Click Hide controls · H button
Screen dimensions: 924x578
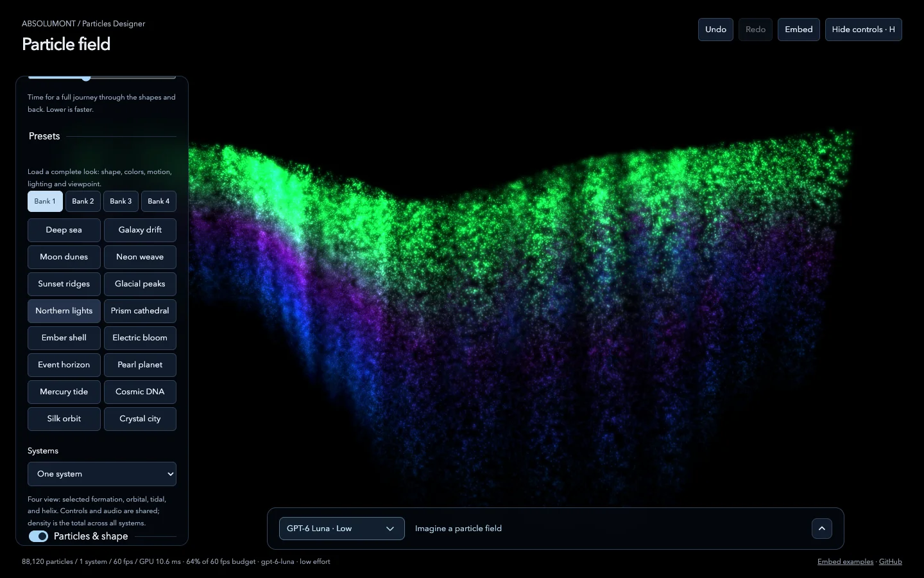click(864, 30)
